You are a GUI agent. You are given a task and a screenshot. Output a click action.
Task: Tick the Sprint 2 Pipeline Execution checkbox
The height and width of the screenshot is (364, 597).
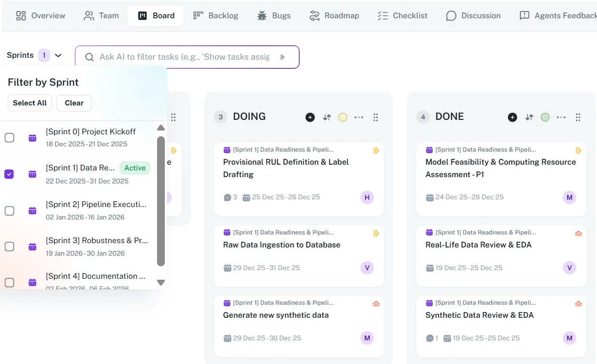coord(10,211)
